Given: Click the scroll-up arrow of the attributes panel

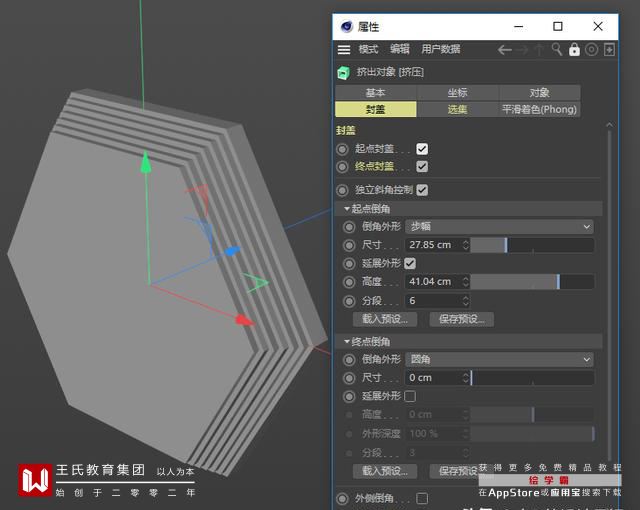Looking at the screenshot, I should click(609, 125).
